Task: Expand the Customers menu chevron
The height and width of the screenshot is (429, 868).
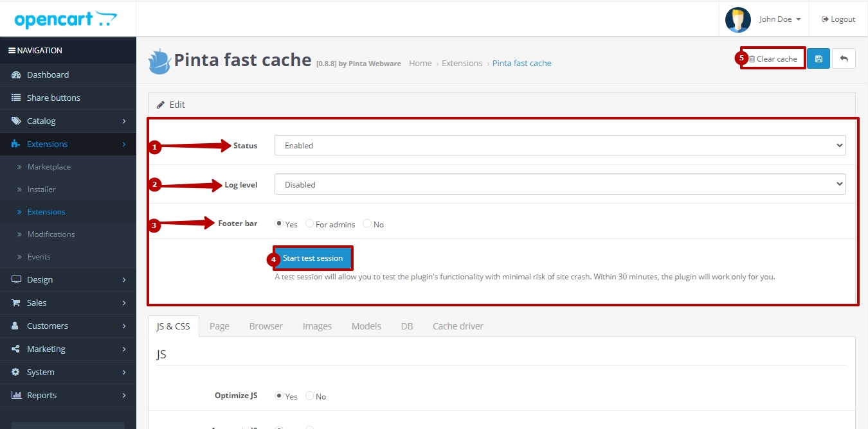Action: (x=124, y=326)
